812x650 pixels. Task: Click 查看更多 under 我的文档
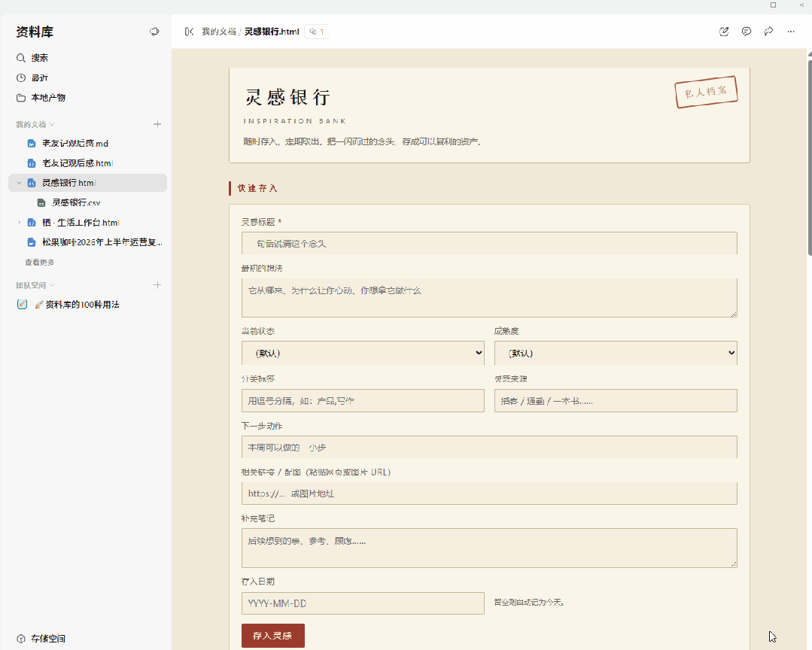40,263
